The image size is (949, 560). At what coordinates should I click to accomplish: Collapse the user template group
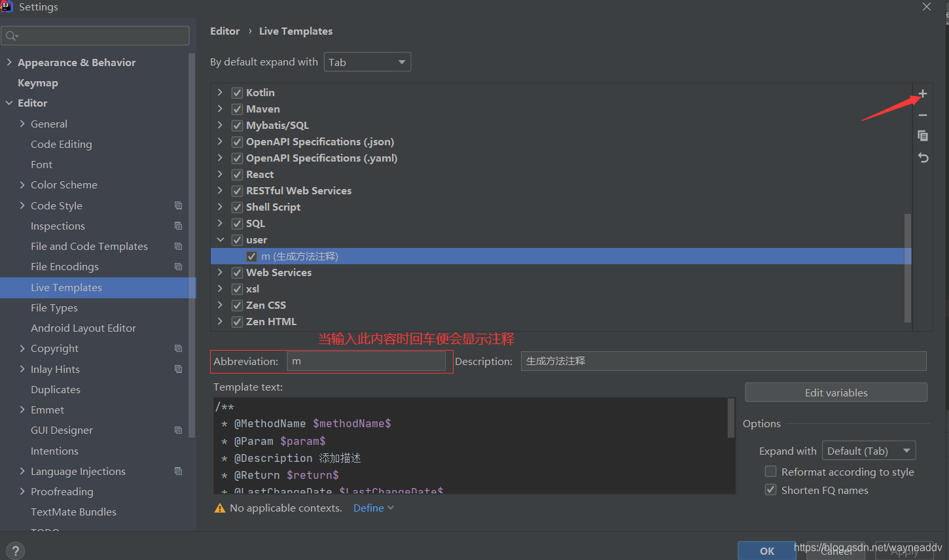tap(220, 239)
